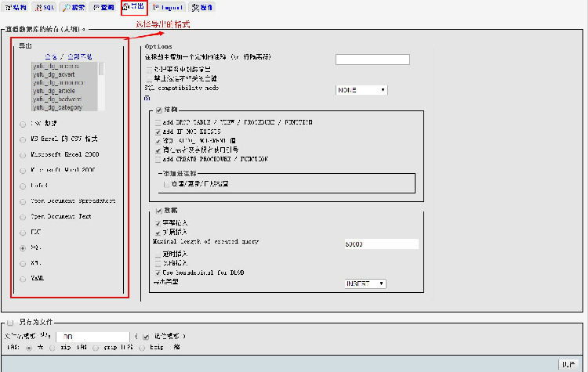Screen dimensions: 588x372
Task: Switch to the SQL tab
Action: pyautogui.click(x=44, y=7)
